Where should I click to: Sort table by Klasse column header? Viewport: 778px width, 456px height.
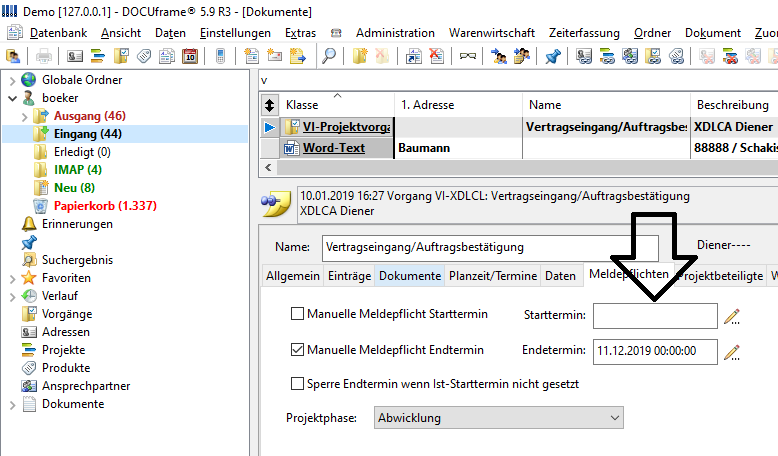[337, 105]
